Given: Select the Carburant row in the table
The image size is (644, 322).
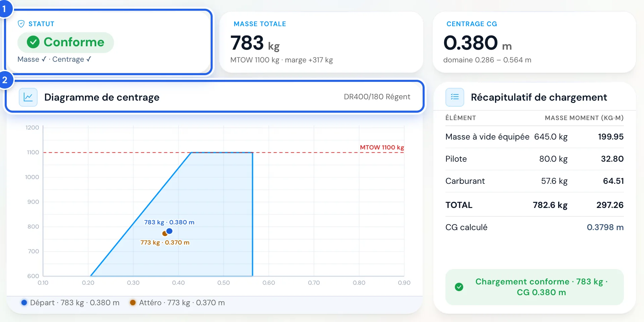Looking at the screenshot, I should (x=534, y=181).
